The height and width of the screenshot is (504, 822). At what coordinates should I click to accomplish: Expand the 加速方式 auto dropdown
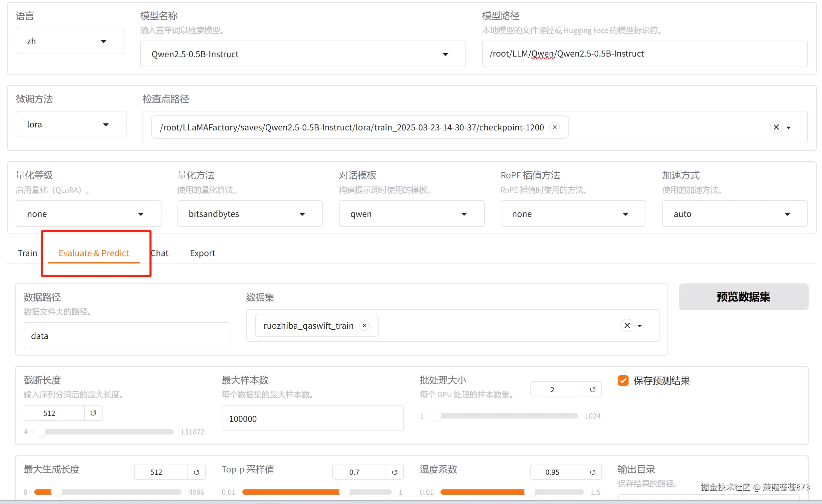tap(734, 214)
